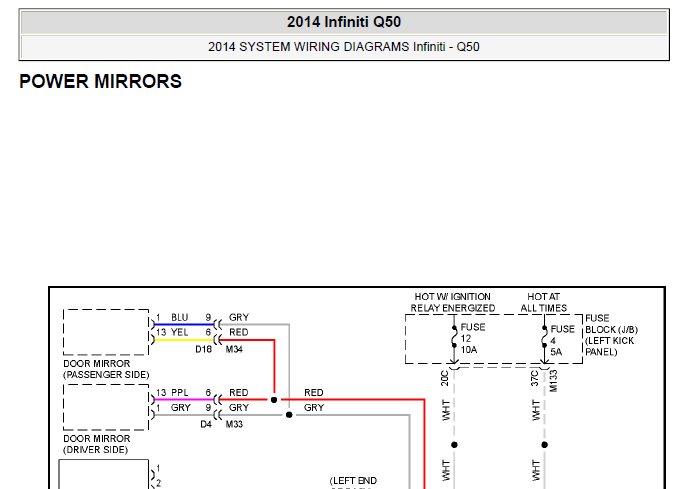
Task: Select the "FUSE 12 10A" text
Action: point(473,338)
